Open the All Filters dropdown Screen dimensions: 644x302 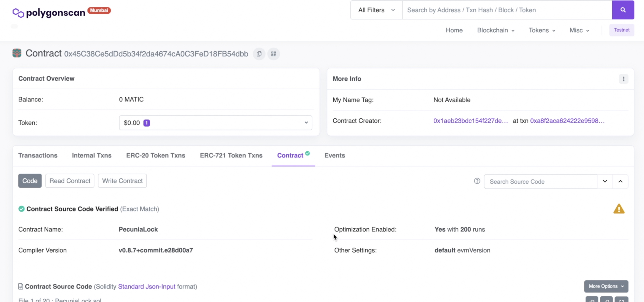[376, 10]
